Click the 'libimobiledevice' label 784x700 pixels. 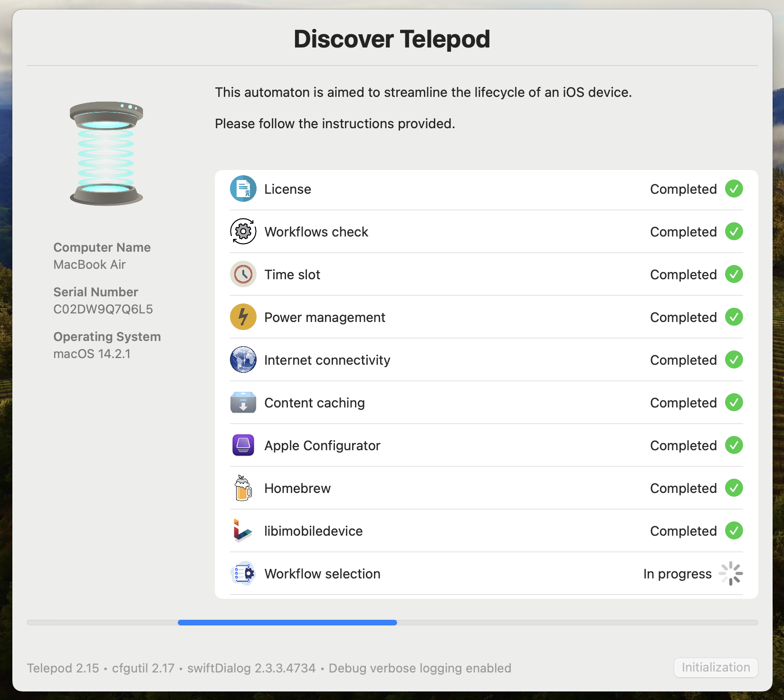(314, 531)
